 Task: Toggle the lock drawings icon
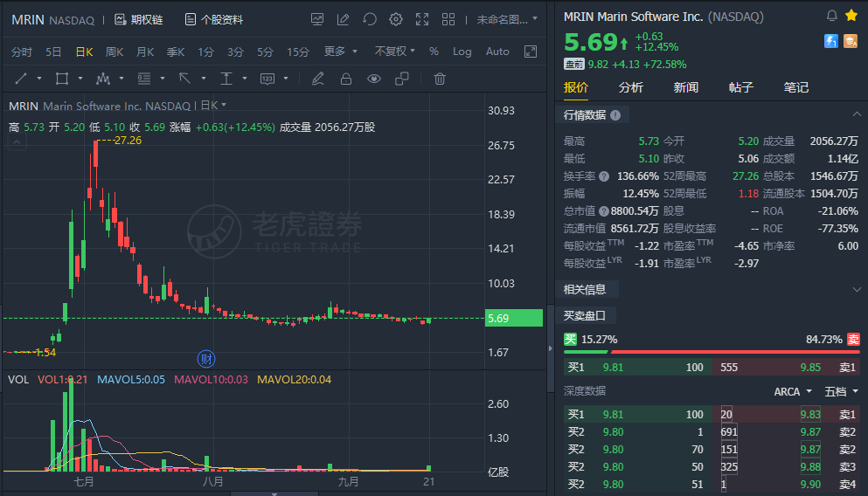(x=346, y=79)
